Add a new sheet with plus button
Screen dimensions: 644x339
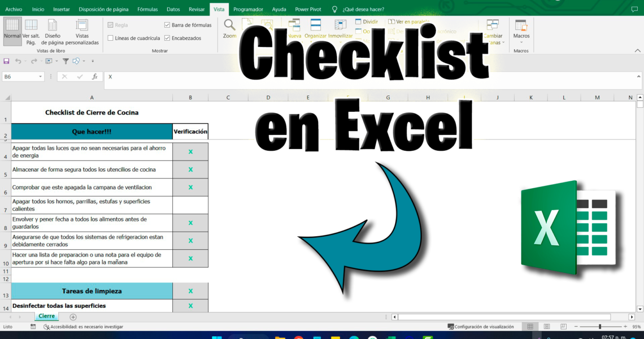(73, 317)
